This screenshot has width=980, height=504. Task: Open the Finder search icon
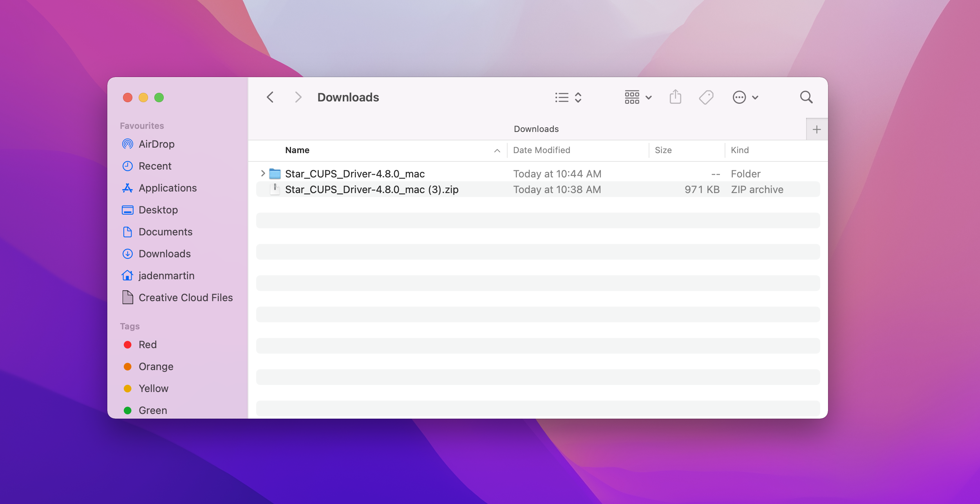point(806,97)
